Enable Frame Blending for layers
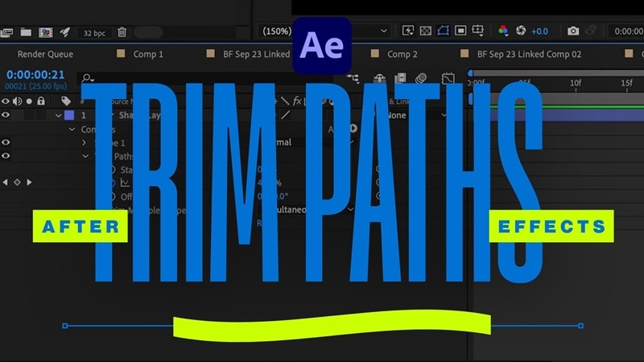Screen dimensions: 644x362 point(400,78)
